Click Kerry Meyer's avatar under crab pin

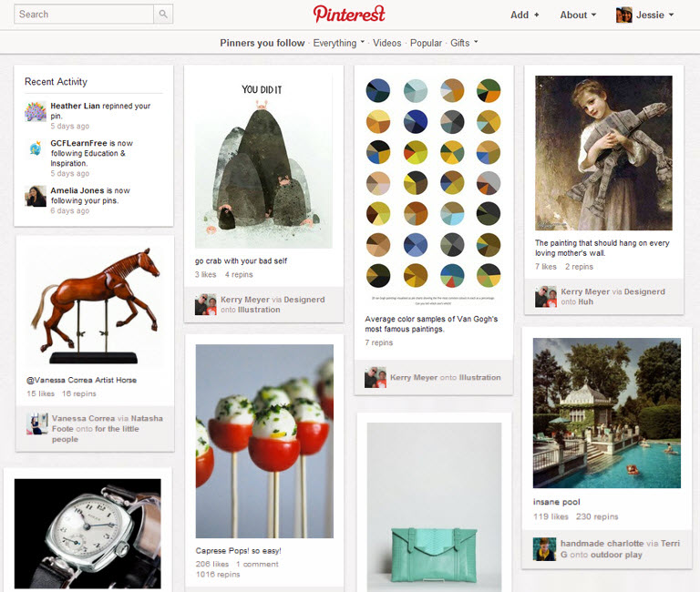(206, 304)
